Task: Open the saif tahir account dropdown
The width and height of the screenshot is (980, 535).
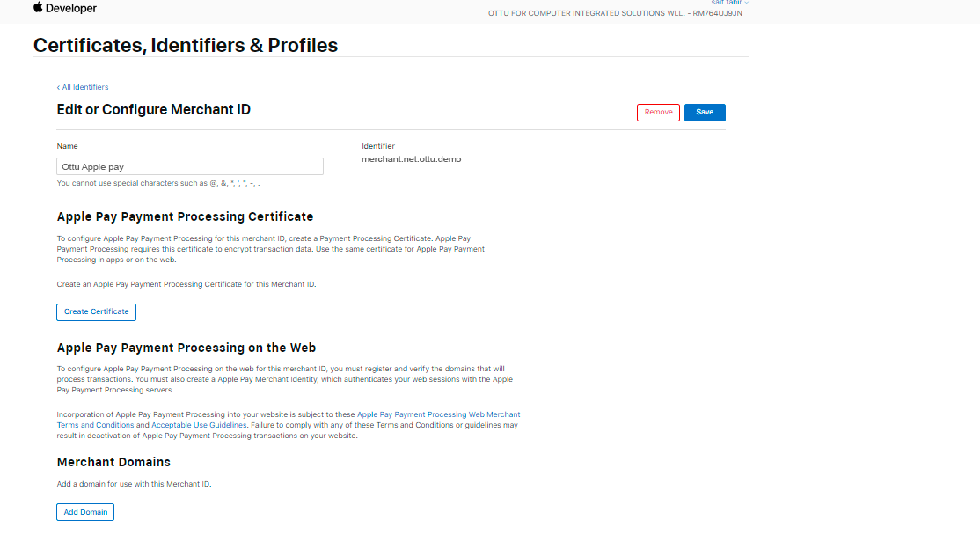Action: point(729,3)
